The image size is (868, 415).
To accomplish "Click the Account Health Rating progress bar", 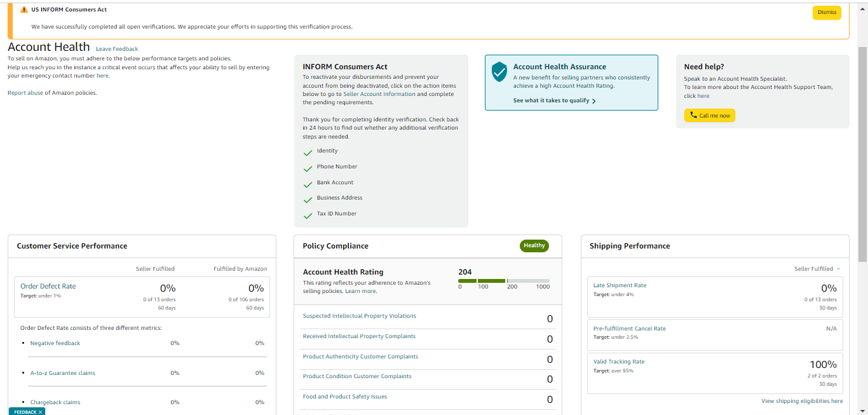I will 504,281.
